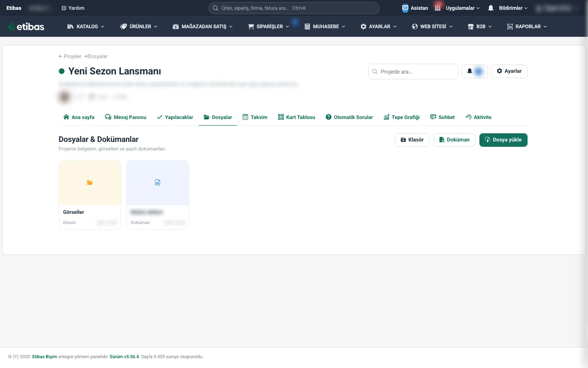588x368 pixels.
Task: Open the Mesaj Panosu tab
Action: click(126, 117)
